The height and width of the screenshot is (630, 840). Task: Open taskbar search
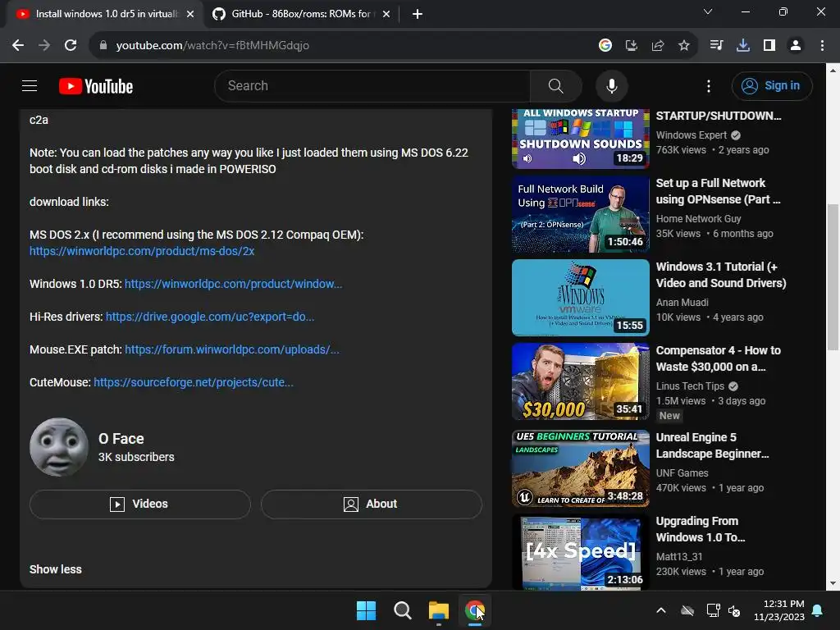(x=402, y=610)
